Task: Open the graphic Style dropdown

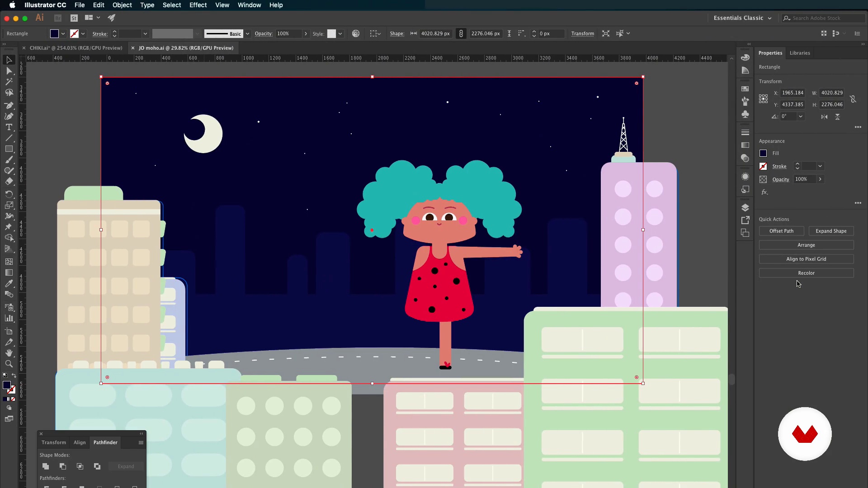Action: point(340,34)
